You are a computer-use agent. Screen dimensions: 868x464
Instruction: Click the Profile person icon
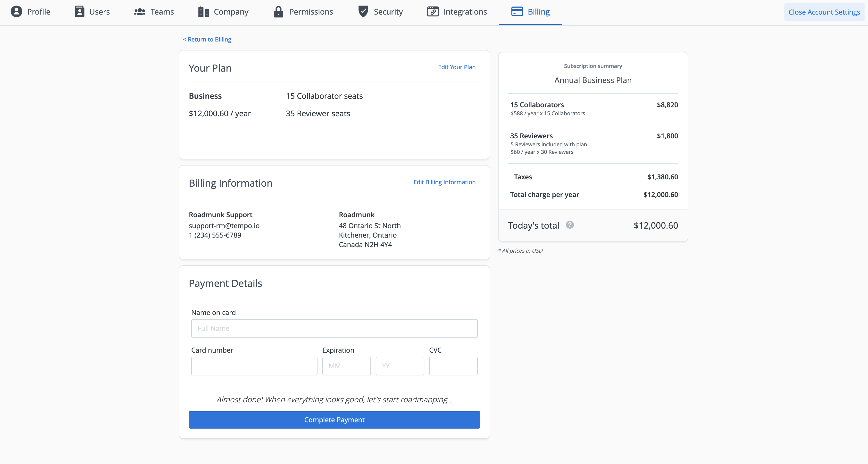(16, 12)
